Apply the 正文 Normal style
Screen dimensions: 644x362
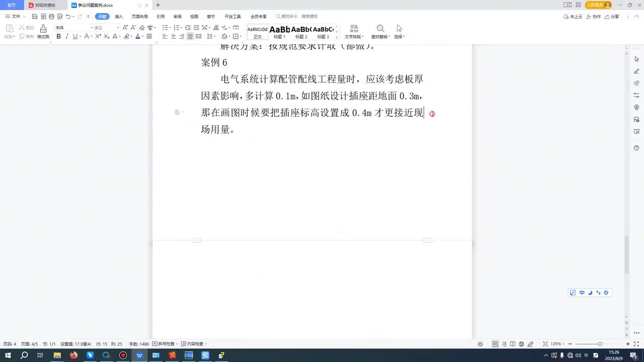(x=258, y=32)
